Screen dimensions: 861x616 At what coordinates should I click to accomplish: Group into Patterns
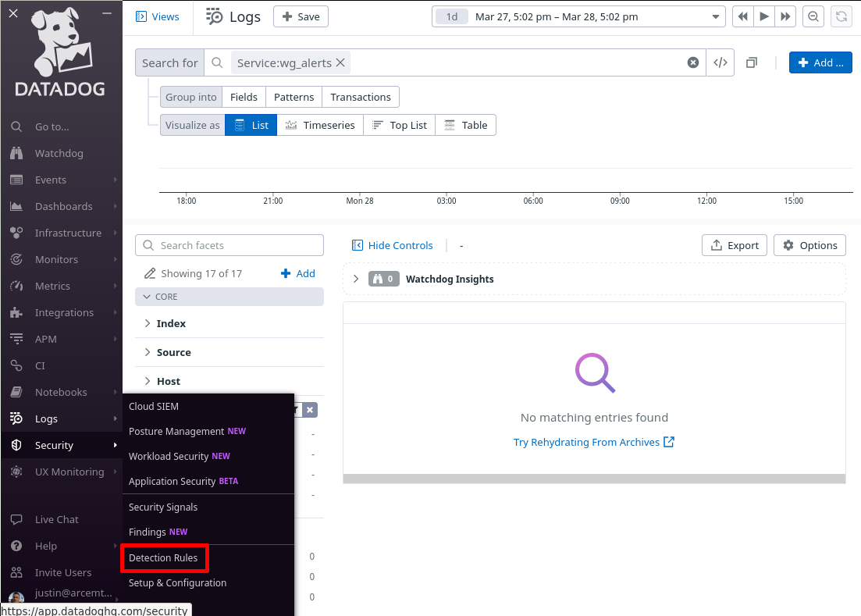pyautogui.click(x=294, y=97)
